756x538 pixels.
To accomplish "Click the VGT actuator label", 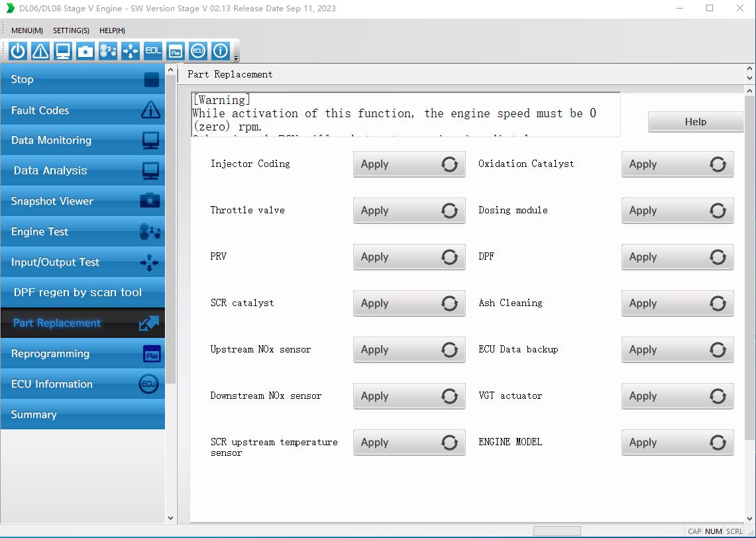I will click(511, 396).
